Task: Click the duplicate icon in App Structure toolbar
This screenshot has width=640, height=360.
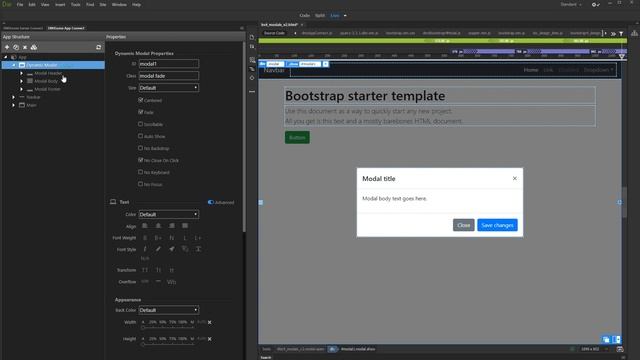Action: tap(16, 47)
